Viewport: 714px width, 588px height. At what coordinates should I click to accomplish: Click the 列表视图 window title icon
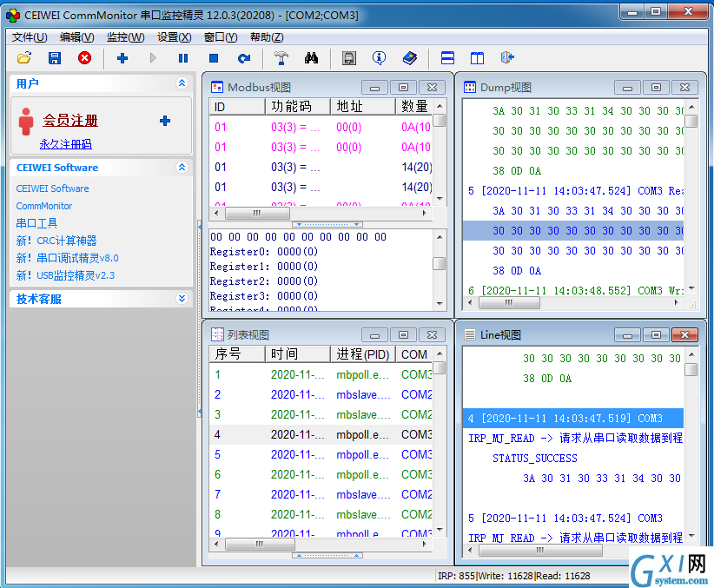217,334
